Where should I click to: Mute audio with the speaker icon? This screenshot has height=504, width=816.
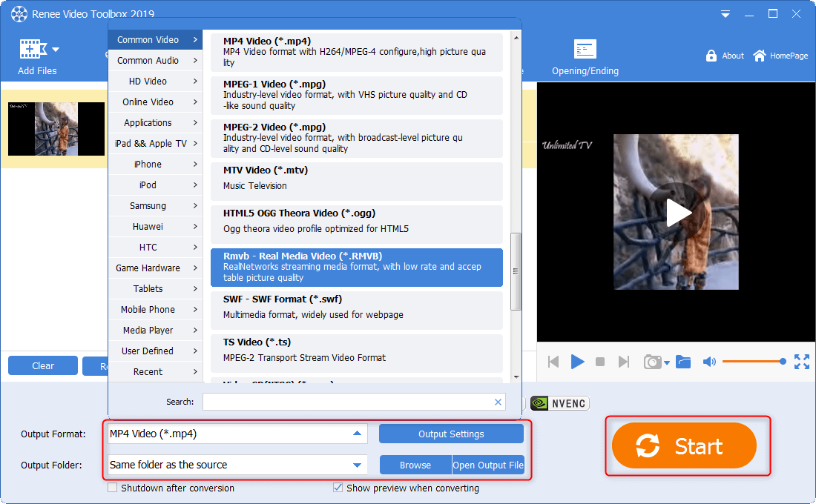coord(709,362)
